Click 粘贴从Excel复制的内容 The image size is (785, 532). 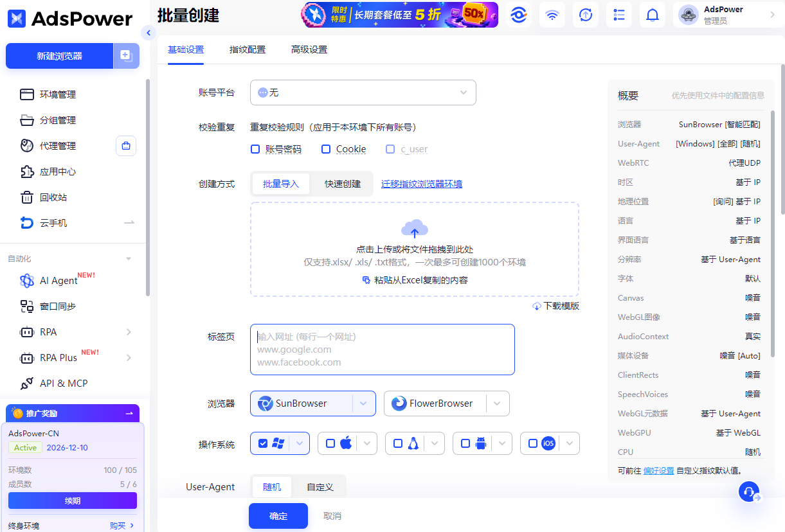(x=415, y=280)
